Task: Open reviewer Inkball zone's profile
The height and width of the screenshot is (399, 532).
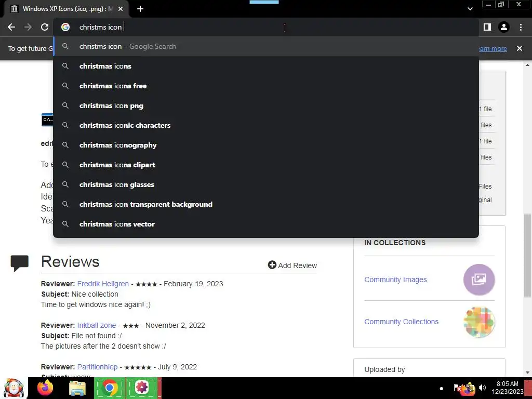Action: click(96, 325)
